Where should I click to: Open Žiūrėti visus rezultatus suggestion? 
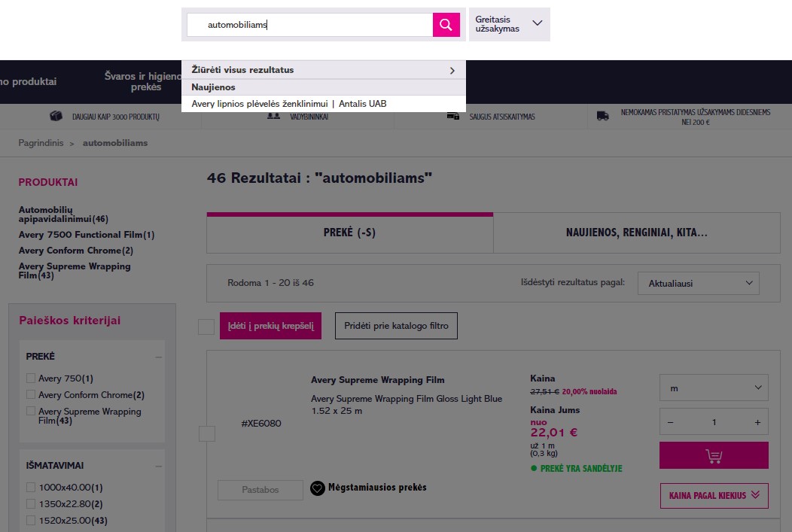pyautogui.click(x=323, y=70)
